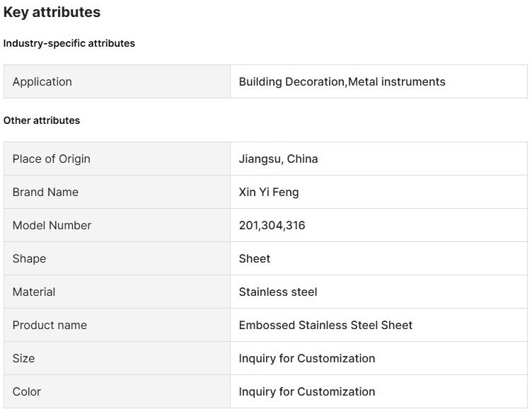Viewport: 532px width, 414px height.
Task: Select the 201,304,316 model value
Action: point(272,225)
